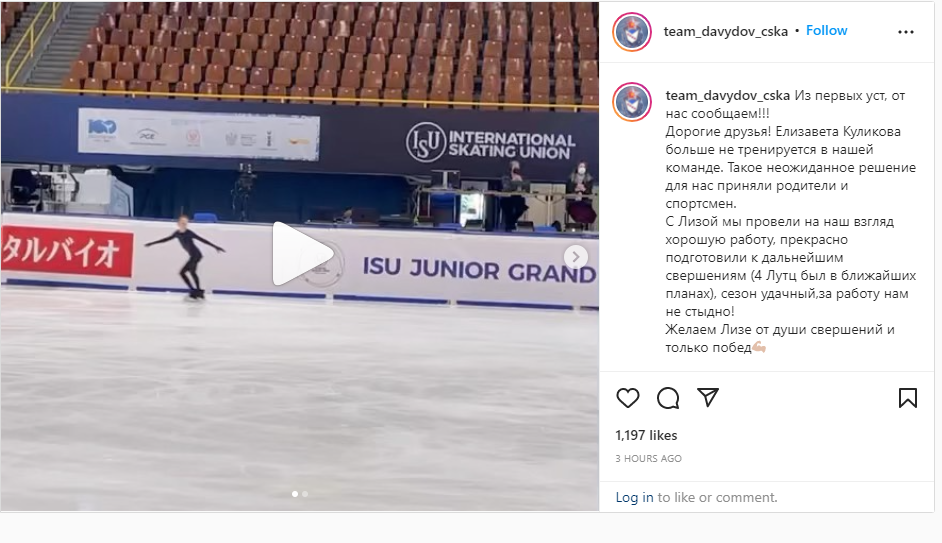The width and height of the screenshot is (942, 543).
Task: Open the three-dots more options menu
Action: tap(906, 32)
